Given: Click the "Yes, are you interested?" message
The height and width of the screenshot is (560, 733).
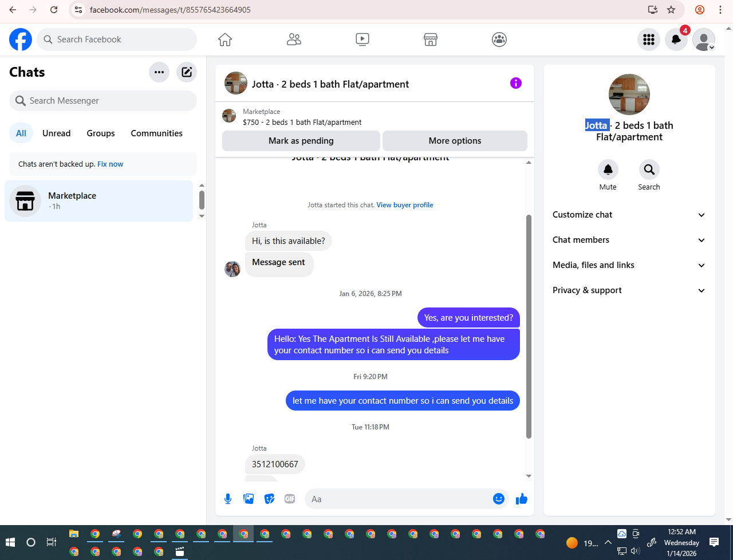Looking at the screenshot, I should [x=468, y=318].
